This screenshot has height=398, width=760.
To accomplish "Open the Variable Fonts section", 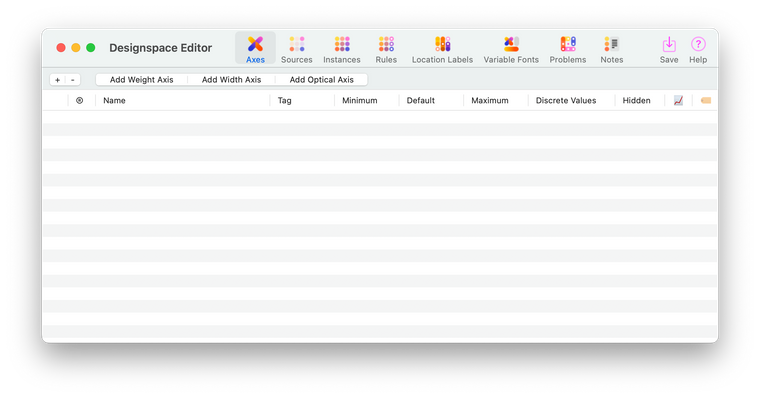I will click(511, 49).
